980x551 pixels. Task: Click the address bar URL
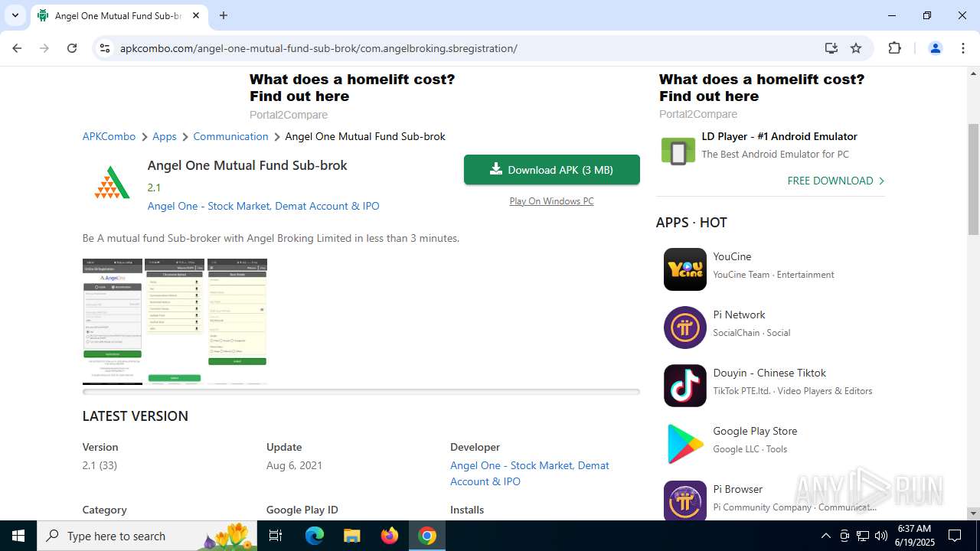click(x=318, y=48)
